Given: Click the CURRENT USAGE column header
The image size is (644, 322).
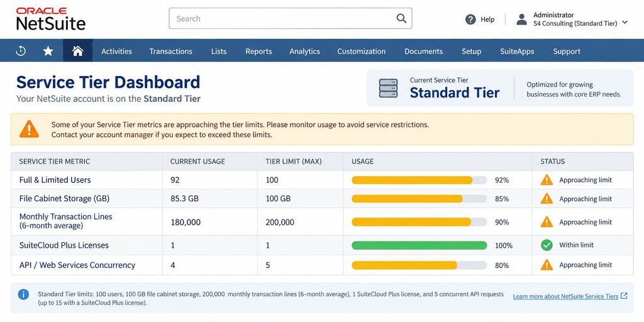Looking at the screenshot, I should pyautogui.click(x=197, y=162).
